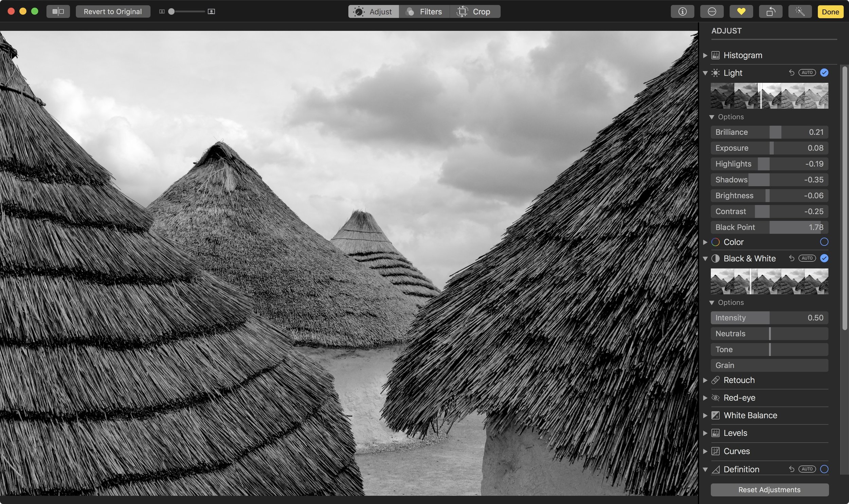The width and height of the screenshot is (849, 504).
Task: Click the Rotate image icon
Action: coord(771,12)
